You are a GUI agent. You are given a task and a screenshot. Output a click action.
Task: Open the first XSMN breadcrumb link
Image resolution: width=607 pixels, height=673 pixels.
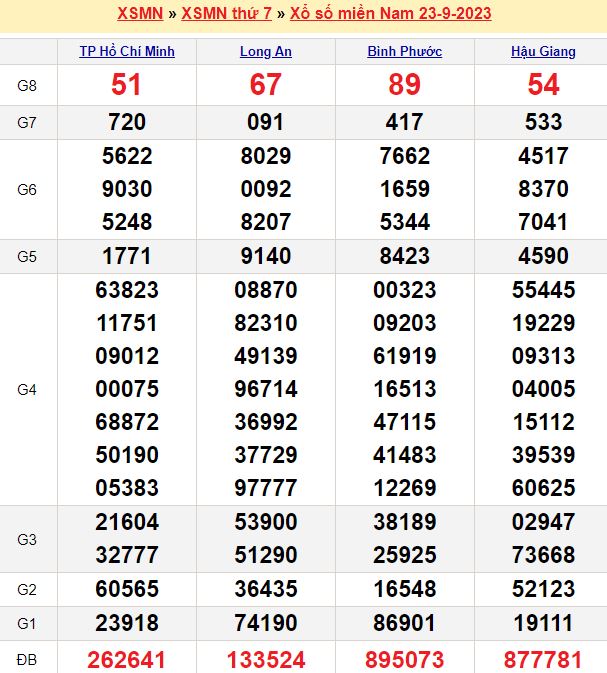(x=139, y=14)
